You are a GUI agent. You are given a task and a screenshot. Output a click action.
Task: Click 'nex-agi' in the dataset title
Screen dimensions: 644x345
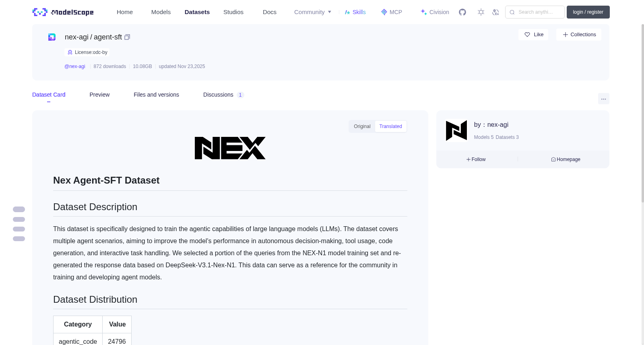76,37
